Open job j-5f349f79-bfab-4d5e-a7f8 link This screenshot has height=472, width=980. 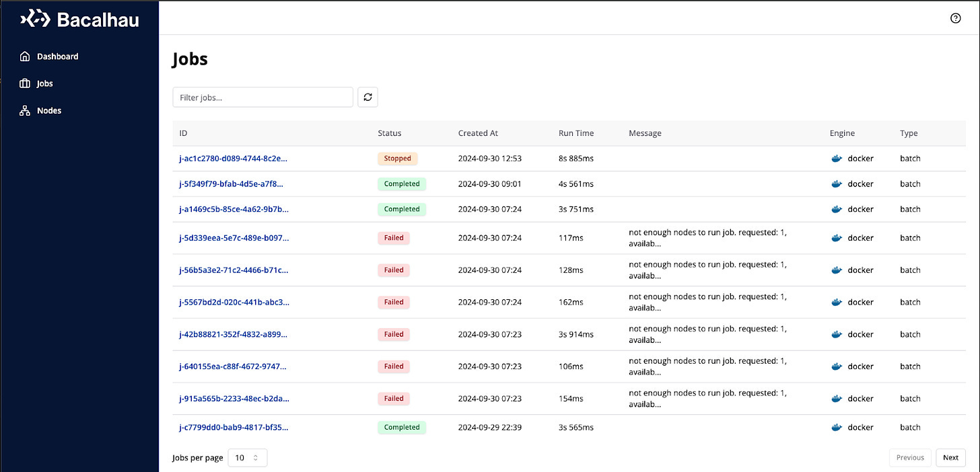[232, 184]
